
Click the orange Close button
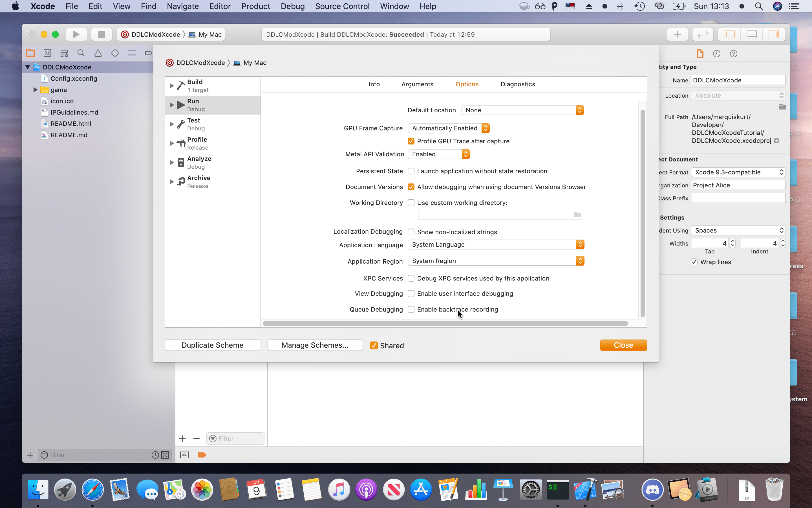pyautogui.click(x=623, y=345)
